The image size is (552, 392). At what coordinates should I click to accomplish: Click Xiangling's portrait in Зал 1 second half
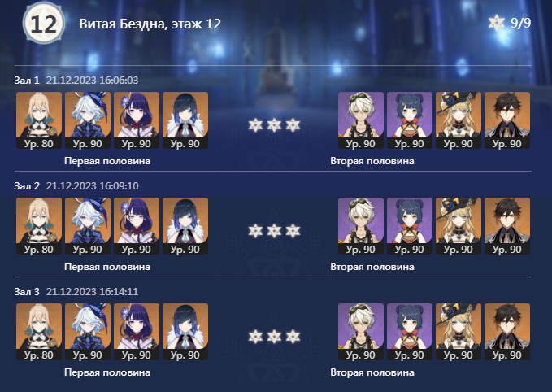point(410,120)
